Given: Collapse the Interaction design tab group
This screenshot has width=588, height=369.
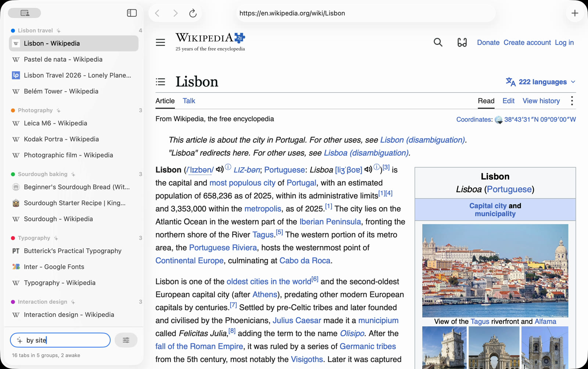Looking at the screenshot, I should click(x=42, y=302).
